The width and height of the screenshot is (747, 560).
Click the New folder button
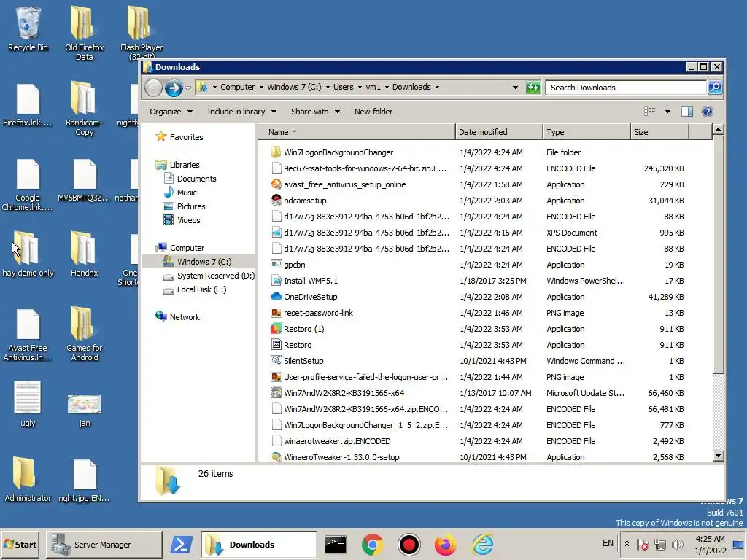373,112
